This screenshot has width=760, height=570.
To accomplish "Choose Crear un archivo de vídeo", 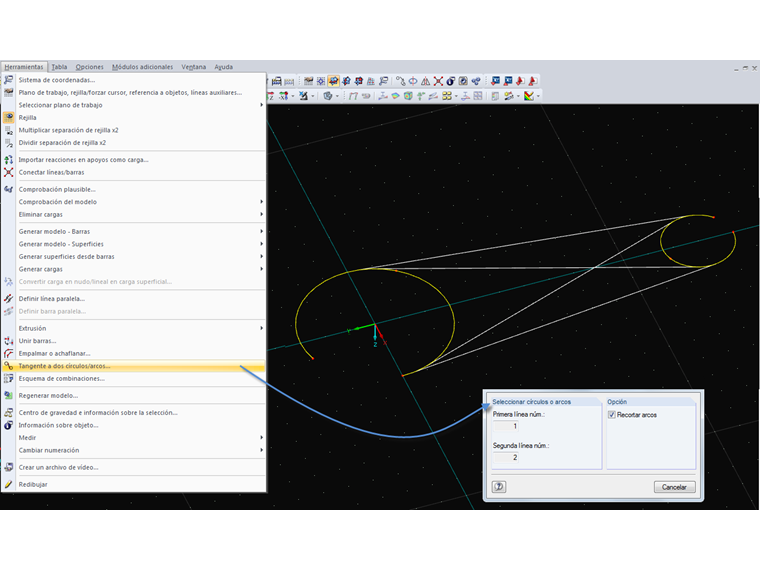I will pyautogui.click(x=133, y=468).
